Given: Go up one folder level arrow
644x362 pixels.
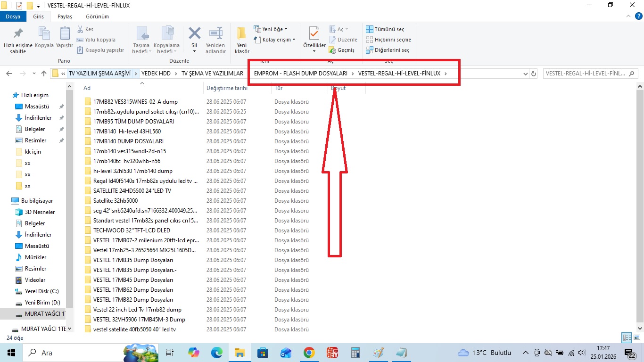Looking at the screenshot, I should (x=44, y=74).
